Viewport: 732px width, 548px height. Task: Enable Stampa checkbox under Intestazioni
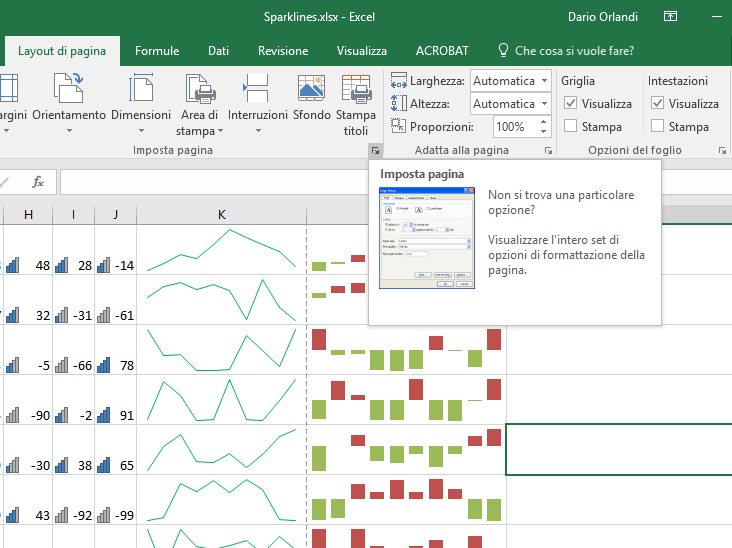(x=657, y=126)
